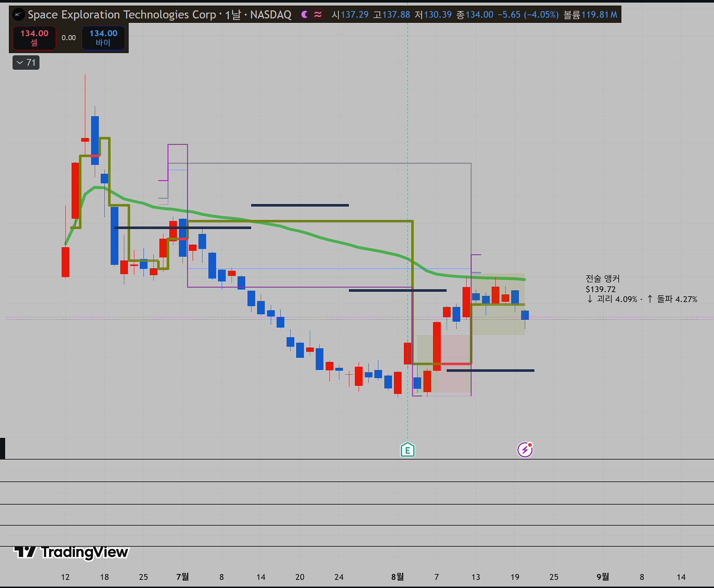Click the 괴리 4.09% · 돌파 4.27% text

[642, 299]
